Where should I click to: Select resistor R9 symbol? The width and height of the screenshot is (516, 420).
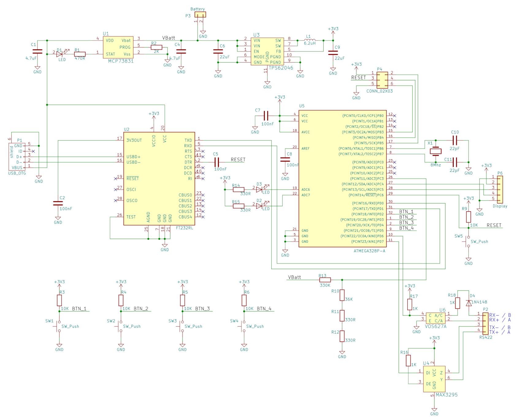pyautogui.click(x=468, y=217)
